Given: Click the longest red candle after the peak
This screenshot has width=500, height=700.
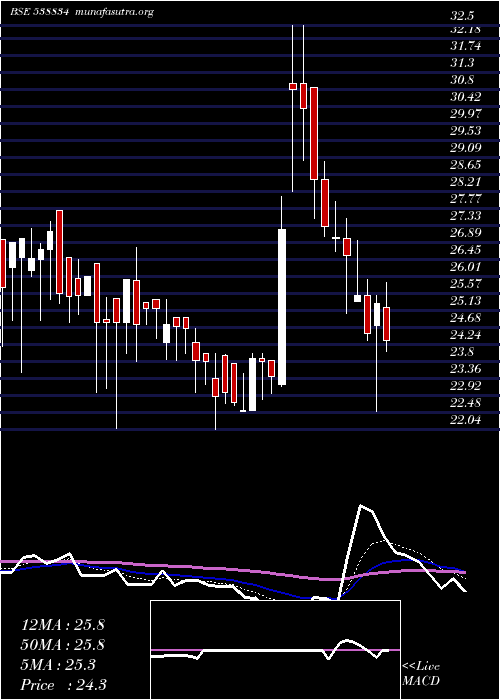Looking at the screenshot, I should click(x=314, y=133).
